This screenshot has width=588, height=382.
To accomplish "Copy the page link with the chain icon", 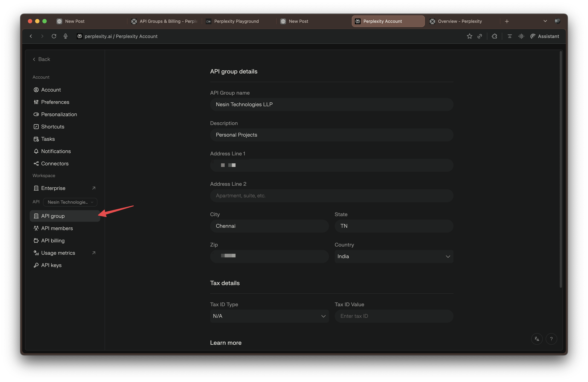I will pos(480,36).
